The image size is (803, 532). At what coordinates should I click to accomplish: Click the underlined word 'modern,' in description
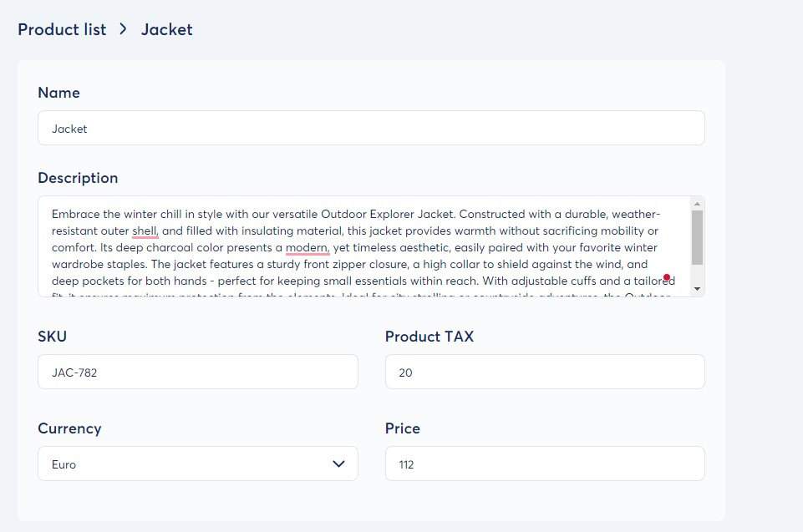pos(307,248)
